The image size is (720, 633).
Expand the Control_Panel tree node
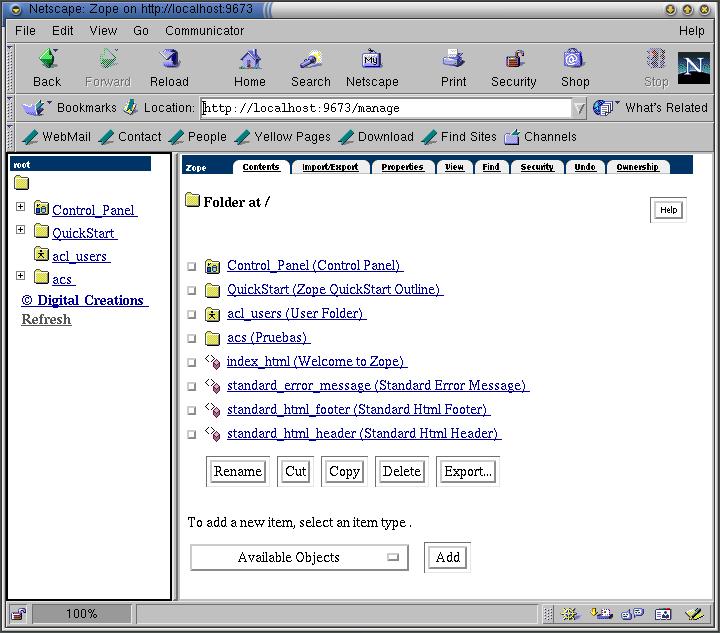(20, 207)
